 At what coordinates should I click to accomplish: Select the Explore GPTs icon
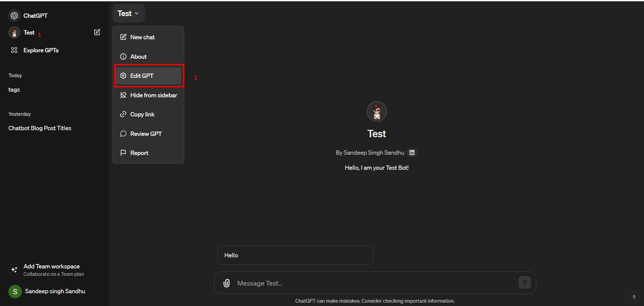pos(14,50)
